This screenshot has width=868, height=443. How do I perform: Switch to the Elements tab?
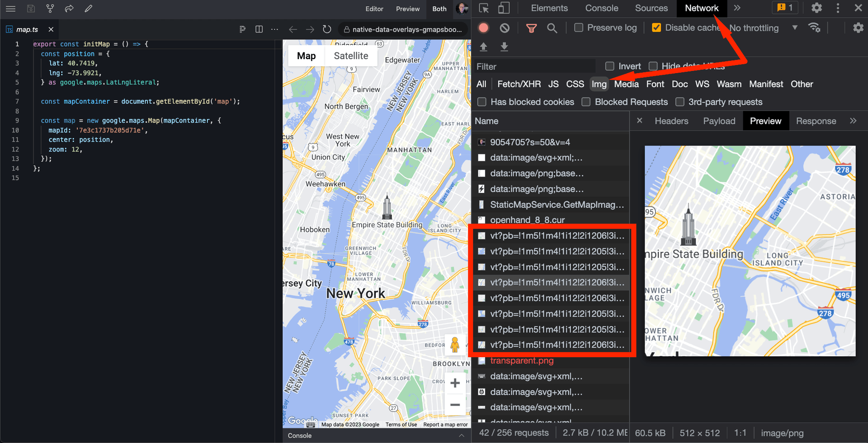(x=549, y=8)
